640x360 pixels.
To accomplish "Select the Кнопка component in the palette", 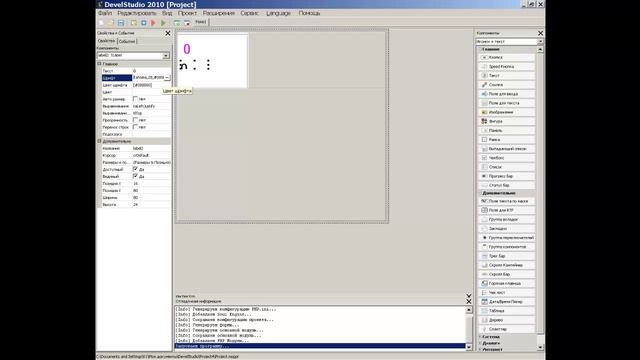I will click(x=507, y=58).
